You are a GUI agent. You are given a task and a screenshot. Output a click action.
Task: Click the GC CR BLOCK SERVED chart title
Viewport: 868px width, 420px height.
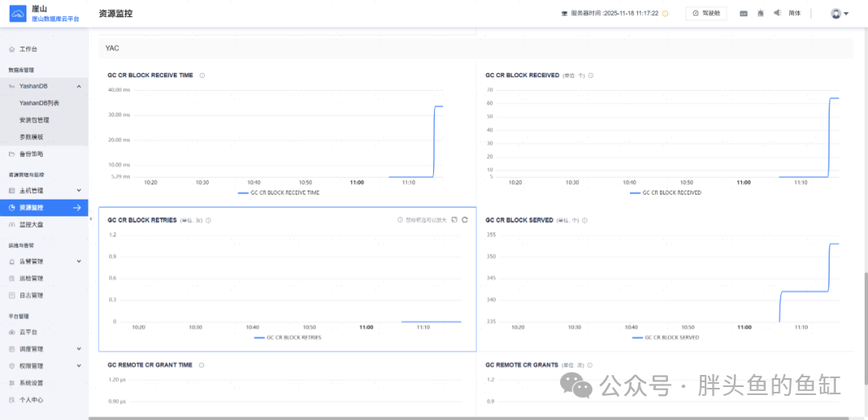519,220
